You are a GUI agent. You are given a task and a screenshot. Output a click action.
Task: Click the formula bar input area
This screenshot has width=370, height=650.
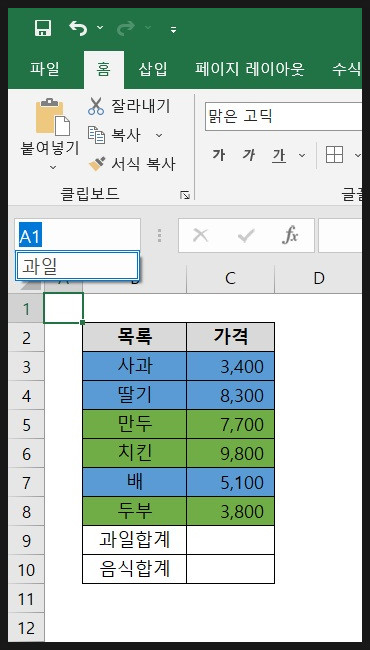click(x=340, y=235)
